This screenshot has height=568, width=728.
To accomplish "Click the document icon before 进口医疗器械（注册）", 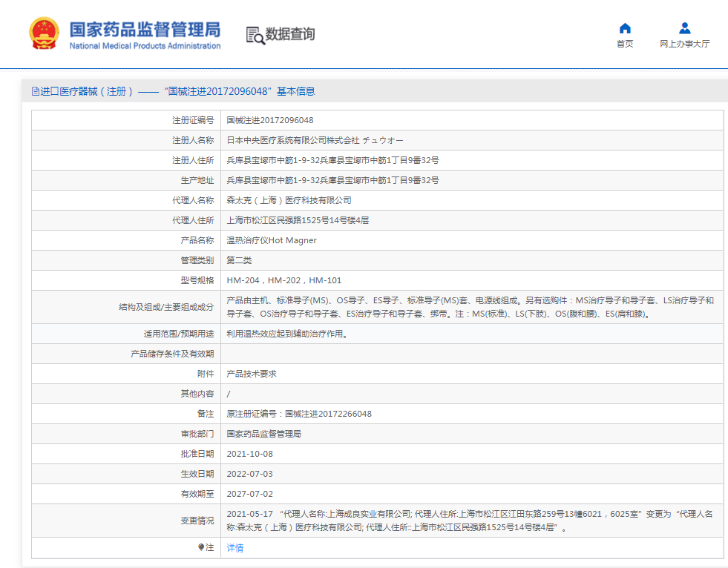I will (x=36, y=91).
